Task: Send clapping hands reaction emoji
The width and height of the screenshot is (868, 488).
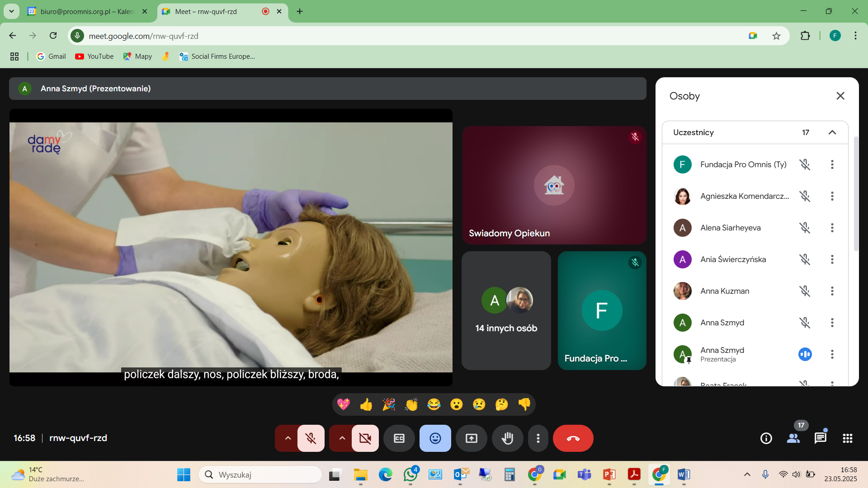Action: point(411,404)
